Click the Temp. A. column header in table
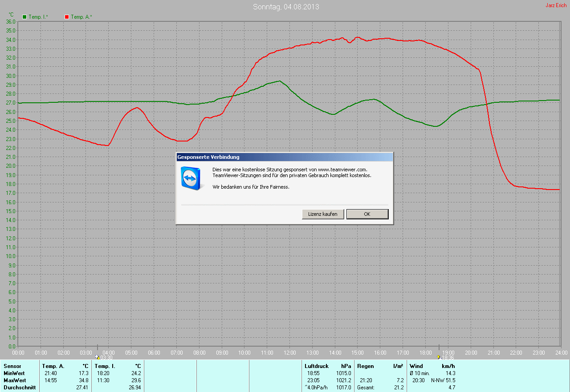This screenshot has width=570, height=392. click(53, 366)
